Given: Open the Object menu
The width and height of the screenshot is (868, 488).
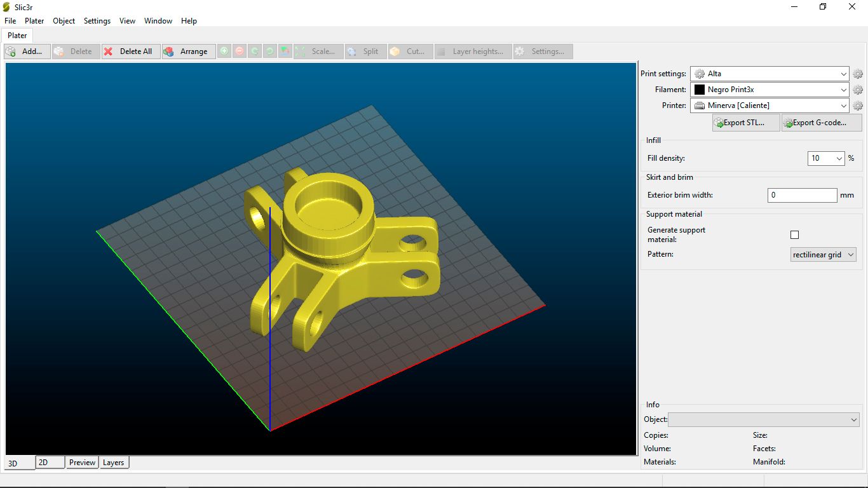Looking at the screenshot, I should [x=64, y=21].
